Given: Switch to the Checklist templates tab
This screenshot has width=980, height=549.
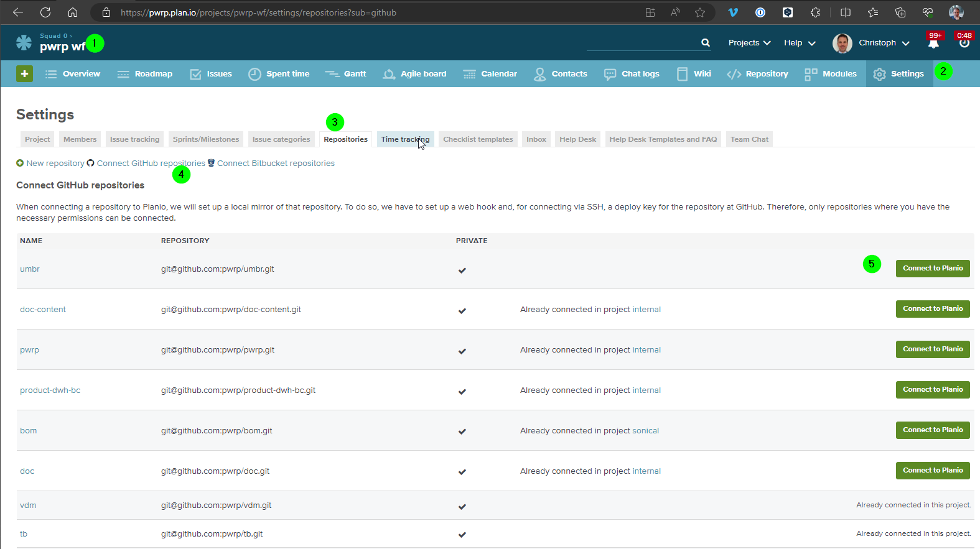Looking at the screenshot, I should (x=478, y=139).
